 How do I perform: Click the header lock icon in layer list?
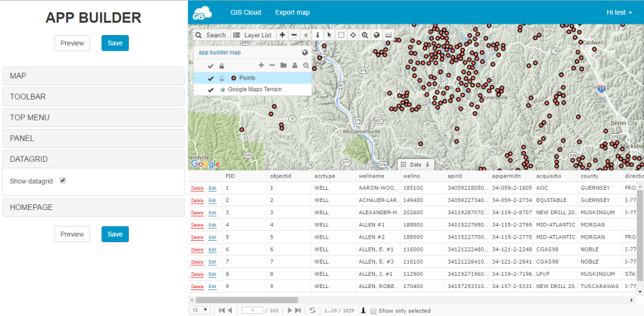(222, 66)
